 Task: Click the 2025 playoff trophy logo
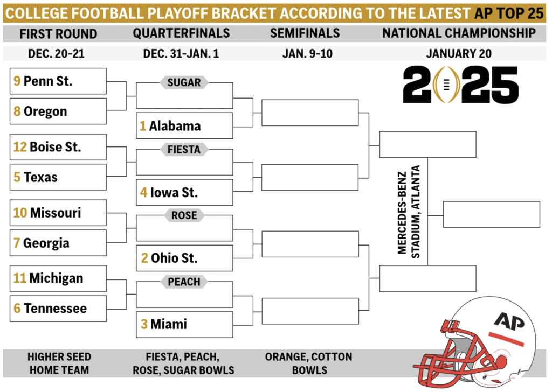click(x=460, y=85)
